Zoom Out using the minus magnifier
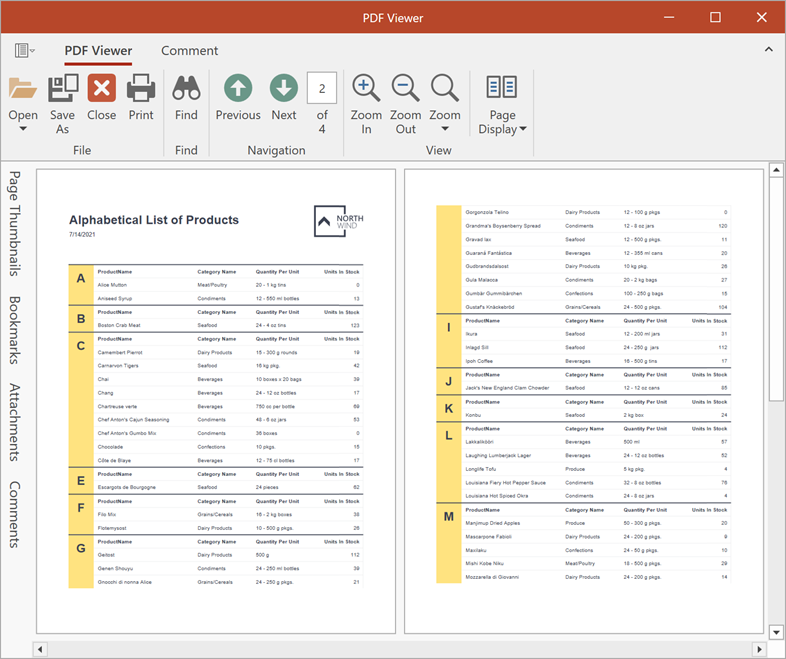Image resolution: width=786 pixels, height=659 pixels. point(406,88)
